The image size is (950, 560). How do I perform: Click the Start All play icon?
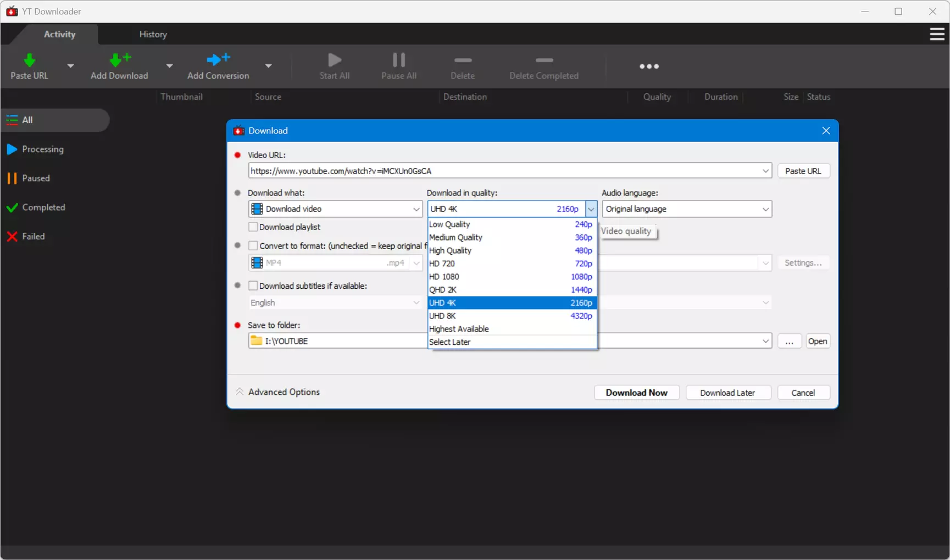(335, 59)
